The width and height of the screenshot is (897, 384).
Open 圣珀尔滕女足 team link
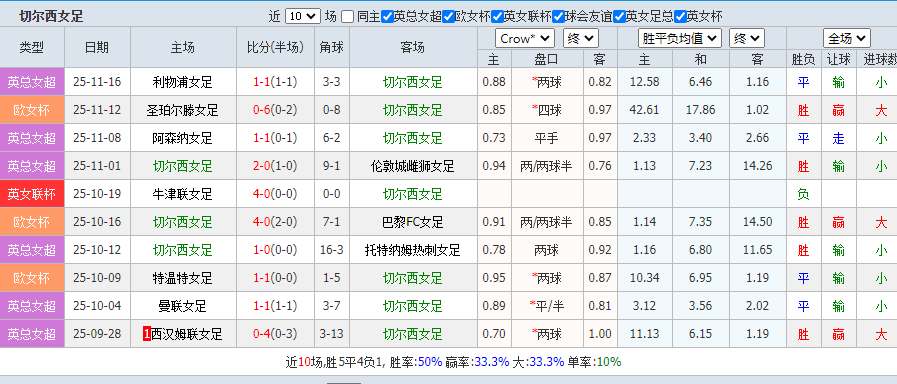point(182,110)
